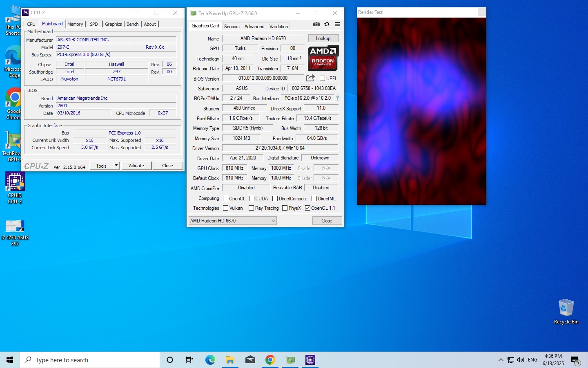The image size is (588, 368).
Task: Select the i7 4770 ASUS Z97 desktop icon
Action: [15, 232]
